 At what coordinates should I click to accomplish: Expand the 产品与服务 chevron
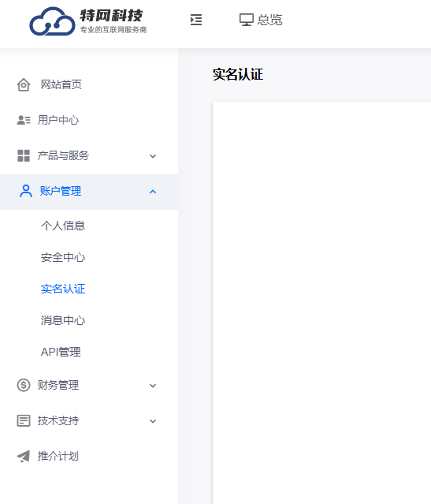click(x=153, y=156)
